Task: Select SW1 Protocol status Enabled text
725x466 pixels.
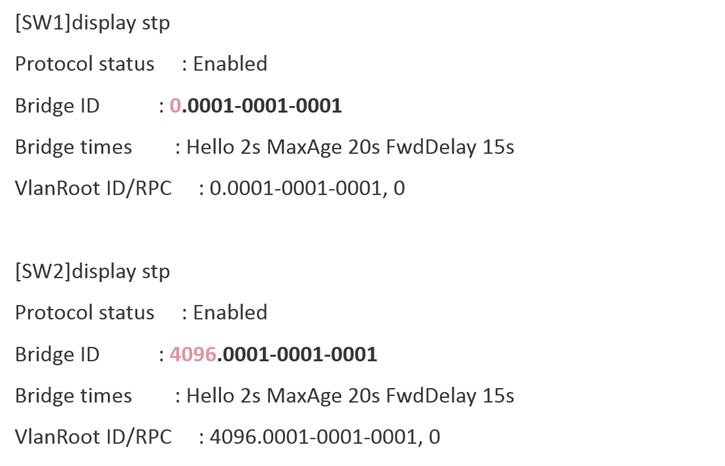Action: click(230, 64)
